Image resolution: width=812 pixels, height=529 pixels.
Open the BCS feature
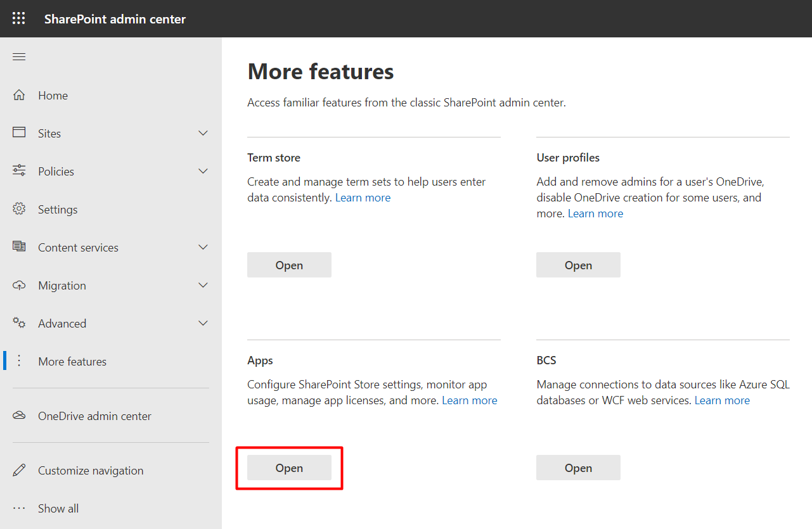point(578,468)
